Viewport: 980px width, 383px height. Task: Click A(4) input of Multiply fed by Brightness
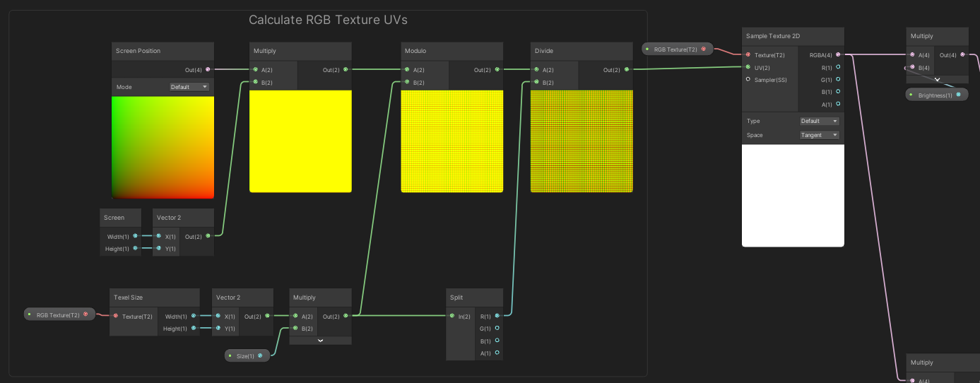click(x=912, y=54)
